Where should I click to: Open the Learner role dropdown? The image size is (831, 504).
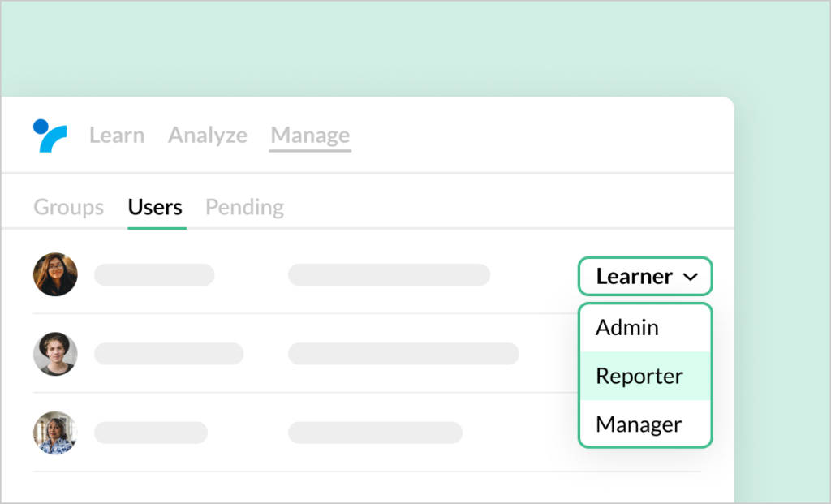(x=644, y=276)
